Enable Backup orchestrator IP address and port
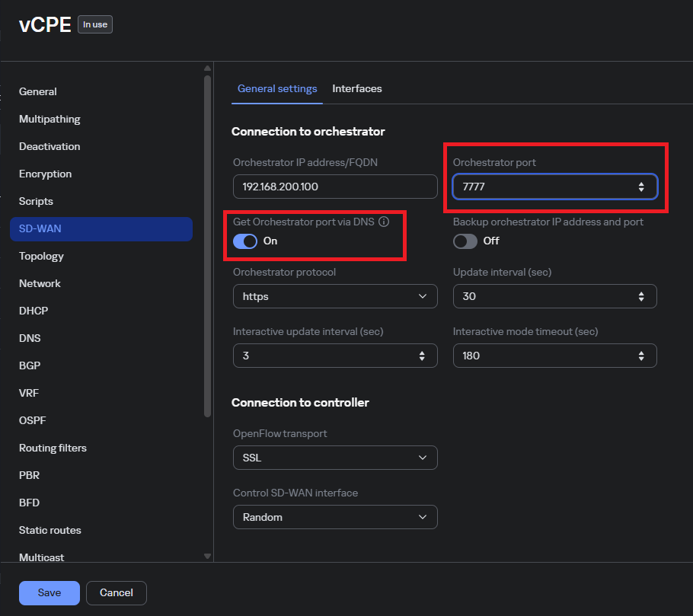693x616 pixels. point(465,241)
